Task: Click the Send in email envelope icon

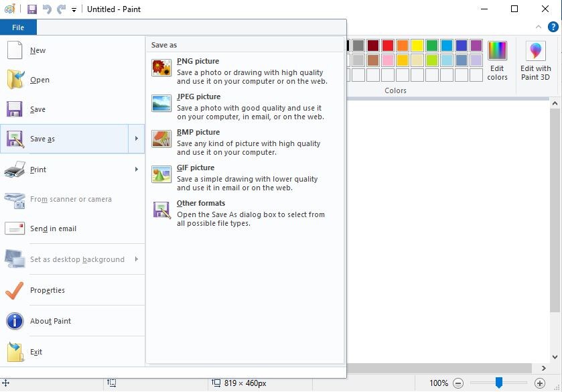Action: (15, 228)
